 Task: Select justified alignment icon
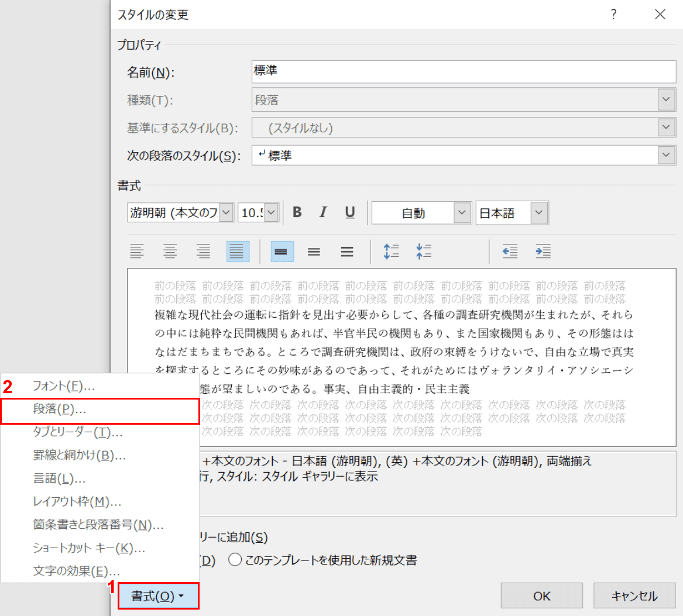(238, 252)
